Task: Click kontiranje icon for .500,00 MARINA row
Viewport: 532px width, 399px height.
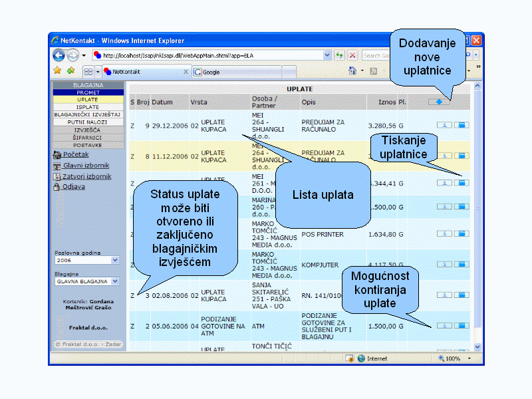Action: click(444, 206)
